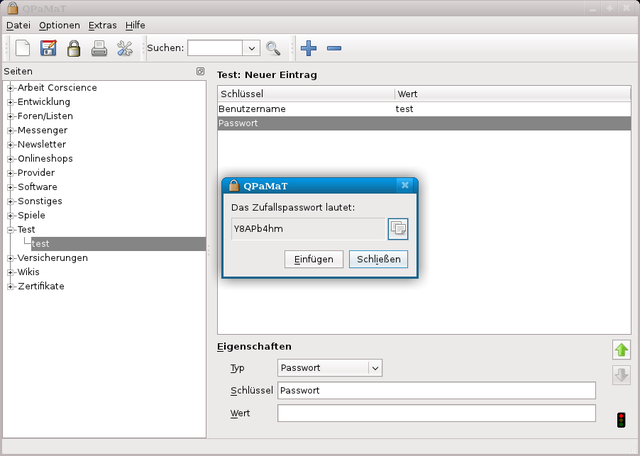Copy the random password with the clipboard icon

[398, 229]
